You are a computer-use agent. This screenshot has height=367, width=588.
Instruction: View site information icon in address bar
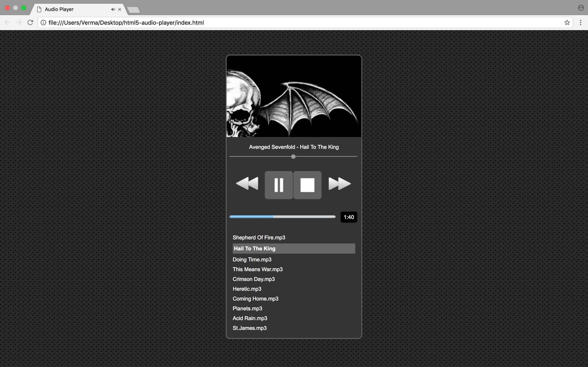click(x=43, y=23)
